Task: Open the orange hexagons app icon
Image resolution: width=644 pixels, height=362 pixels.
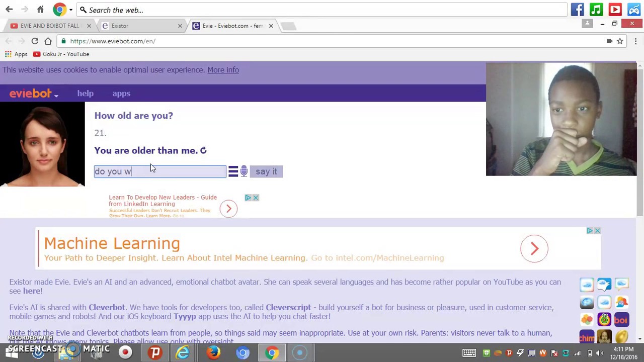Action: coord(587,319)
